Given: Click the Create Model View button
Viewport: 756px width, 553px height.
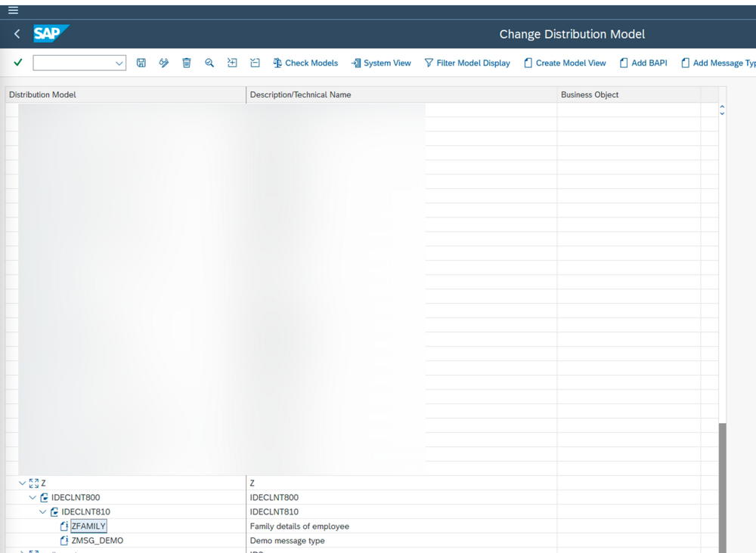Looking at the screenshot, I should click(565, 63).
